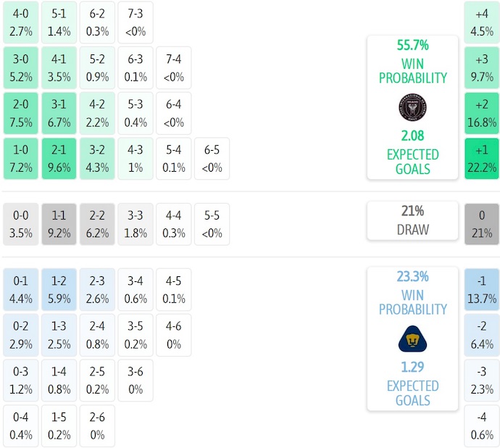Select the -1 goal margin cell

point(482,290)
